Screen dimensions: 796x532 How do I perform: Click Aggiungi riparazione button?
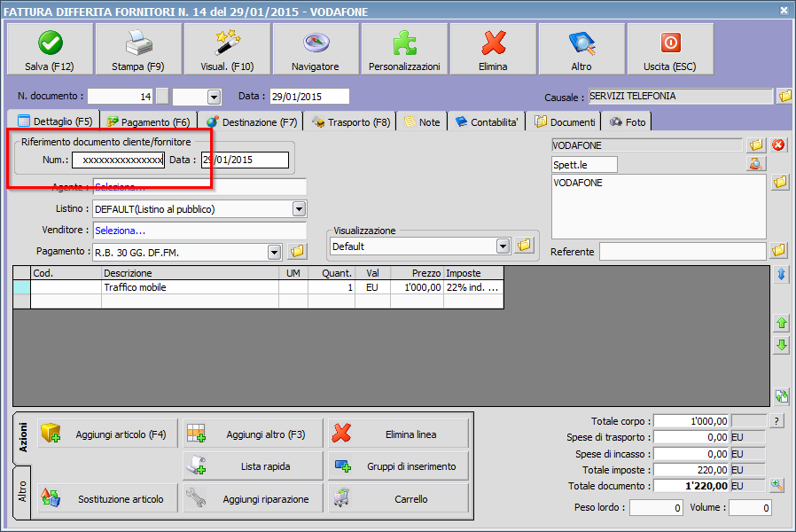tap(253, 498)
